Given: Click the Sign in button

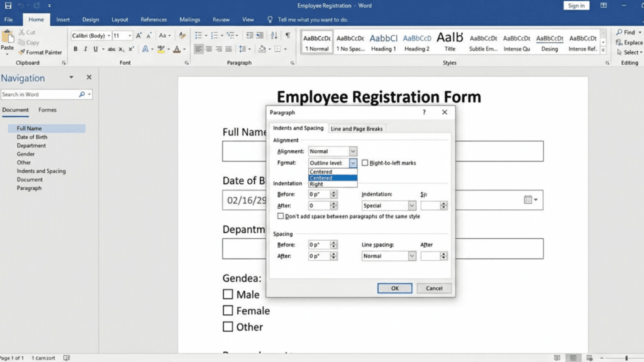Looking at the screenshot, I should coord(575,5).
